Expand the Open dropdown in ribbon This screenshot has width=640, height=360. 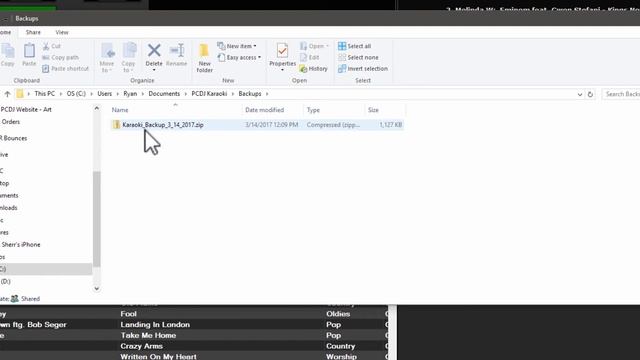pos(327,46)
